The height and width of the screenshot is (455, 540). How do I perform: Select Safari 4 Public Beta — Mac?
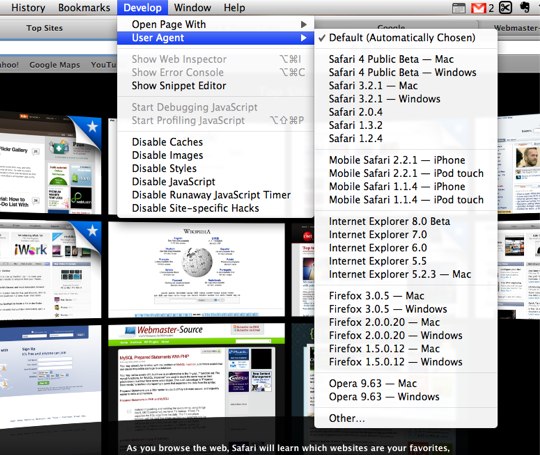coord(406,59)
